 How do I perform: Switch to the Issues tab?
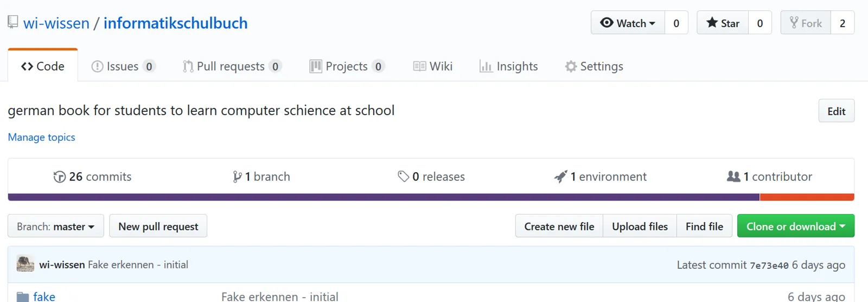(x=123, y=66)
